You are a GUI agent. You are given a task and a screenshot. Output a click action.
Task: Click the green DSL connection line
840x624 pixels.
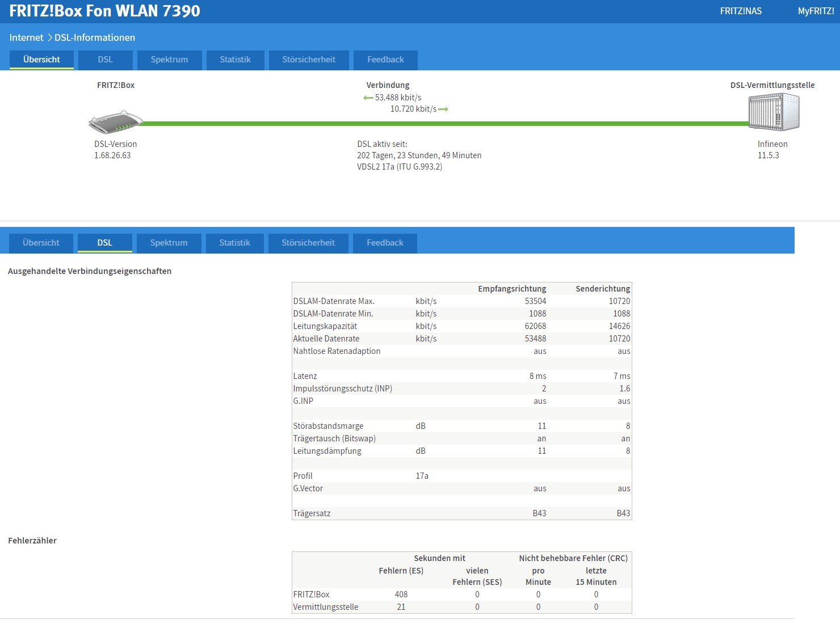click(x=446, y=123)
